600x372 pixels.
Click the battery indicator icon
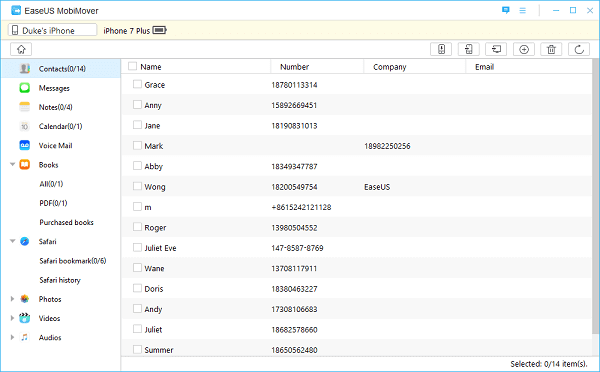pyautogui.click(x=160, y=30)
